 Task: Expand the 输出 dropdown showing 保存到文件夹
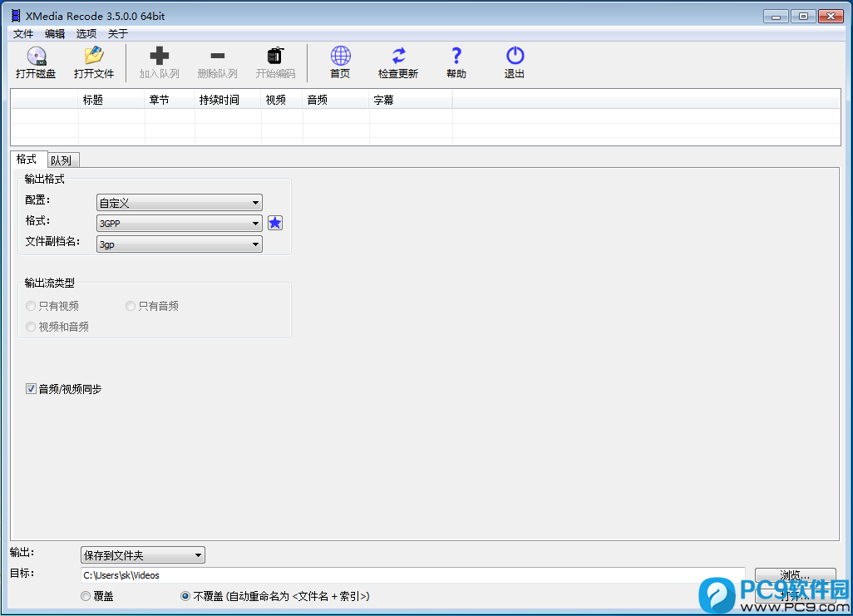pyautogui.click(x=143, y=555)
